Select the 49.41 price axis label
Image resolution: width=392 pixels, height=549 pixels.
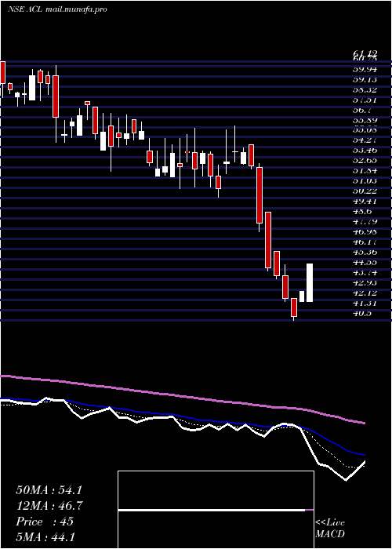point(365,202)
